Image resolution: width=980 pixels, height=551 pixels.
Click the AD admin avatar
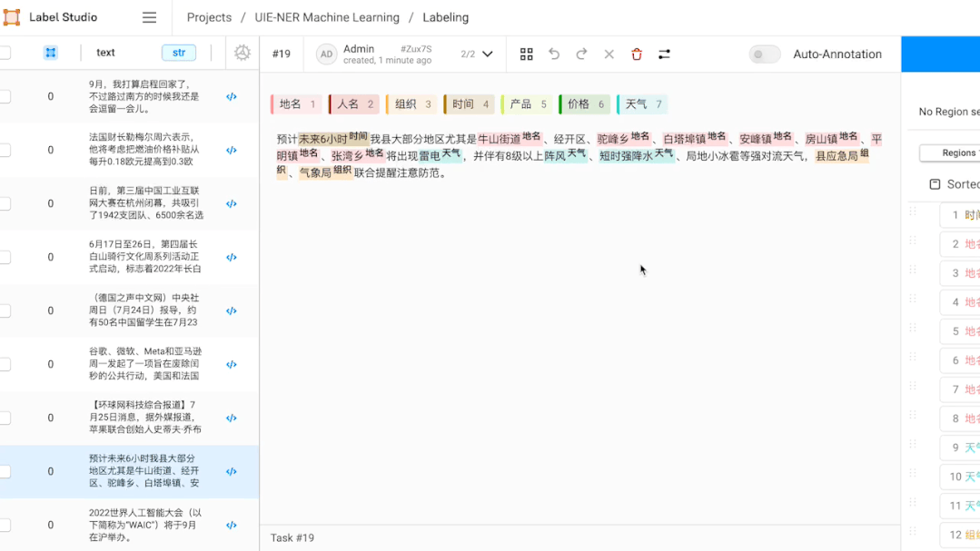(326, 54)
